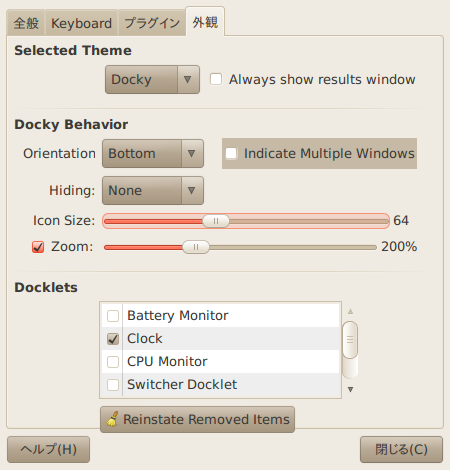Image resolution: width=450 pixels, height=470 pixels.
Task: Enable the CPU Monitor docklet
Action: coord(113,362)
